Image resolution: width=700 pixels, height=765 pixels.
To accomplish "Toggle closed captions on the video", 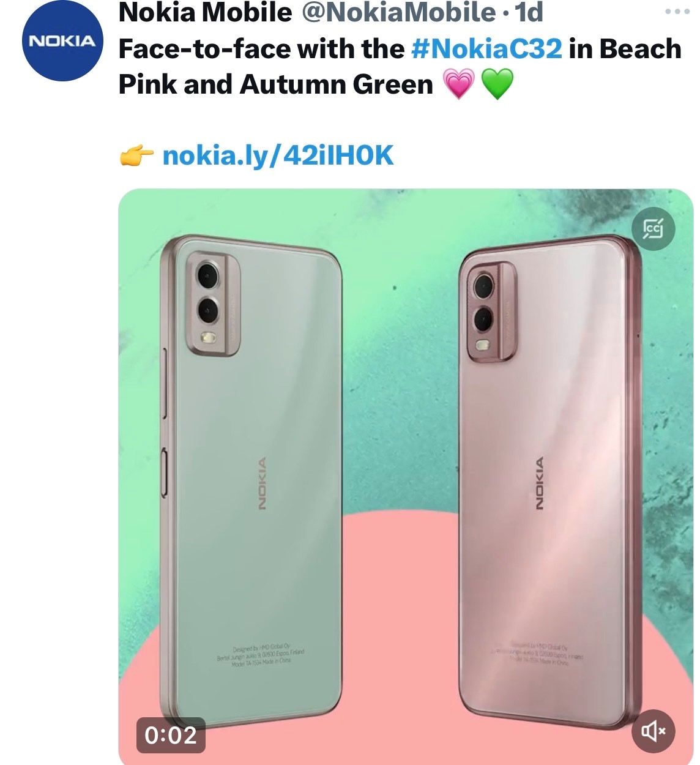I will (x=653, y=229).
